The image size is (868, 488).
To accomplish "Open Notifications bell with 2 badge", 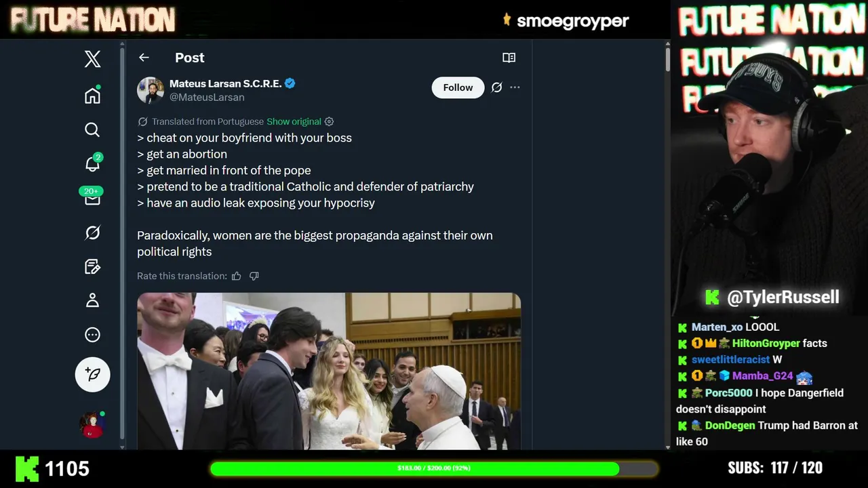I will click(93, 163).
